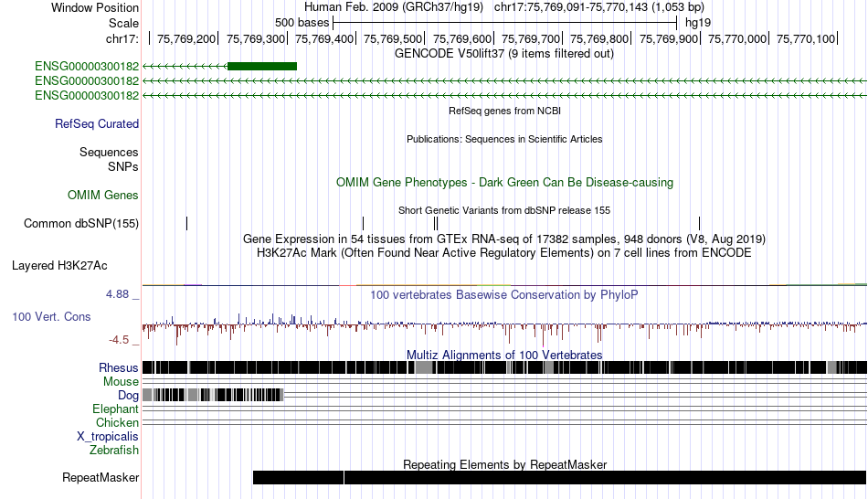Viewport: 868px width, 499px height.
Task: Click the short left RepeatMasker element block
Action: tap(299, 477)
